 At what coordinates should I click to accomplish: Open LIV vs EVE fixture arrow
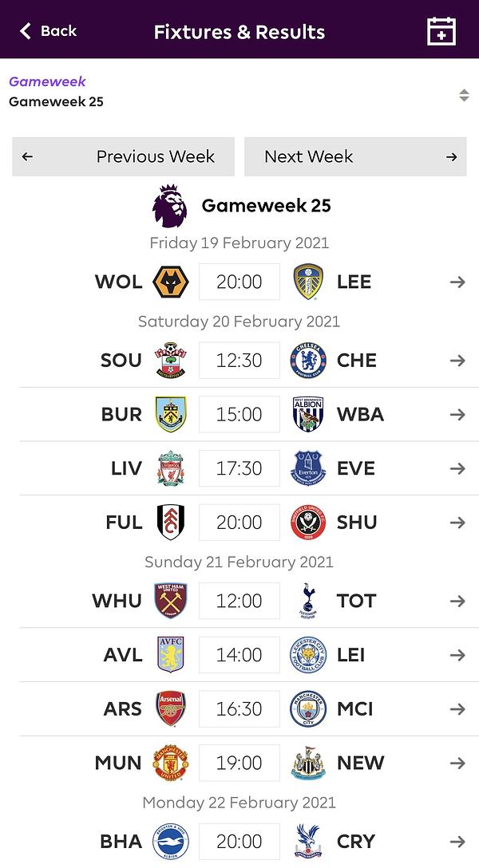point(457,469)
